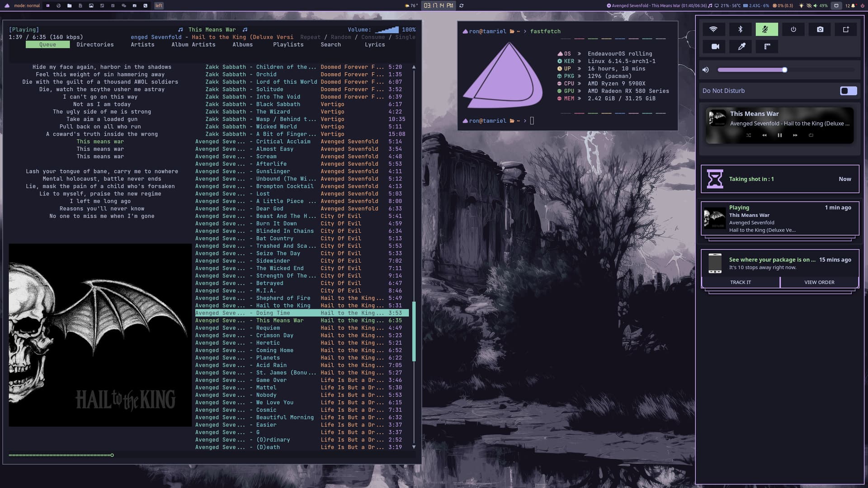This screenshot has height=488, width=868.
Task: Click the refresh icon next to clock
Action: [462, 5]
